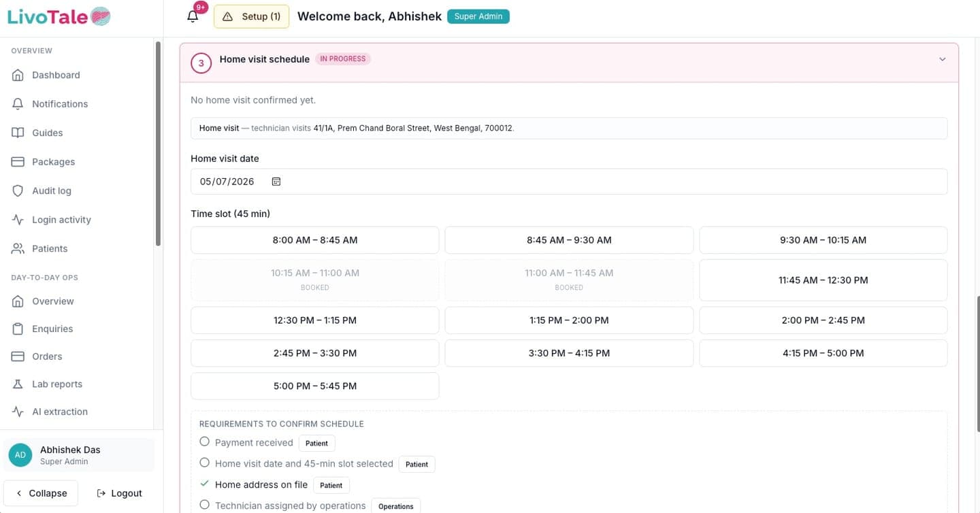980x513 pixels.
Task: Click 'No home visit confirmed yet.' text
Action: click(253, 100)
